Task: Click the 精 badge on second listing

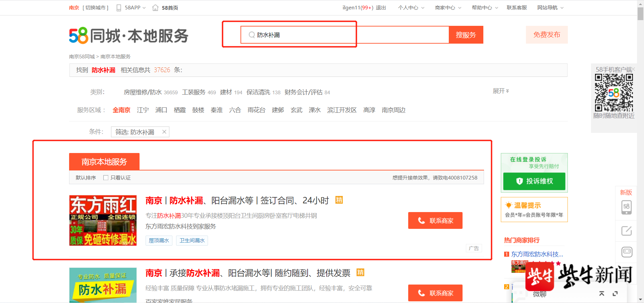Action: pos(360,272)
